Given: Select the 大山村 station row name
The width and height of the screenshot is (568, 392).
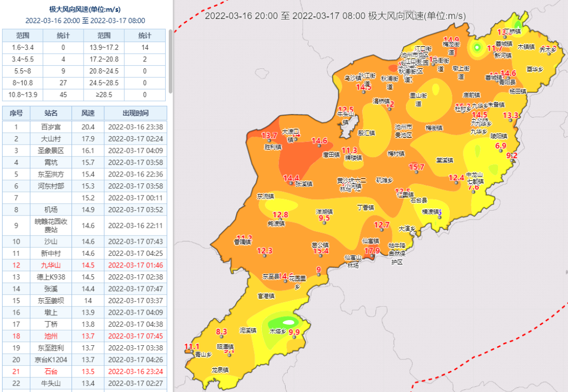Looking at the screenshot, I should point(51,139).
